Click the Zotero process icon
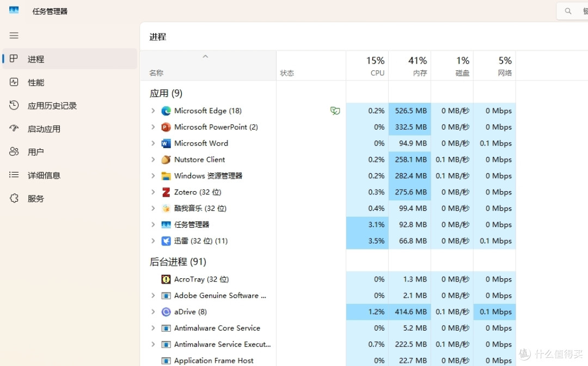The width and height of the screenshot is (588, 366). [x=166, y=192]
